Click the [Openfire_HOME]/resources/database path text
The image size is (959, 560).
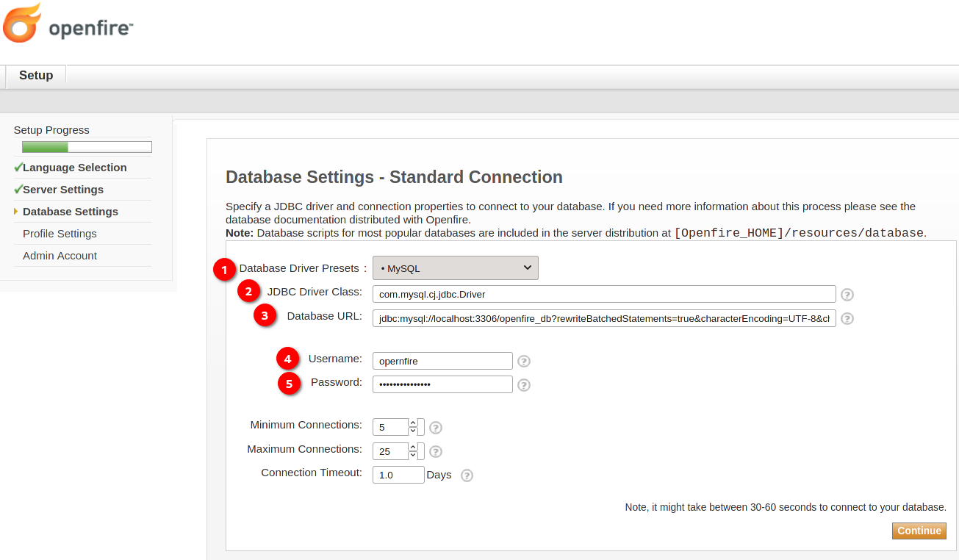click(799, 233)
